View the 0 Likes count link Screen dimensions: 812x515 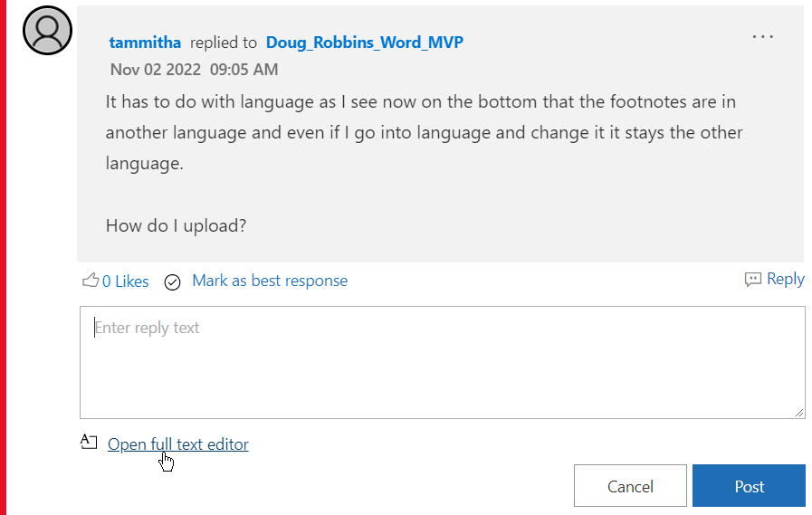(x=125, y=281)
